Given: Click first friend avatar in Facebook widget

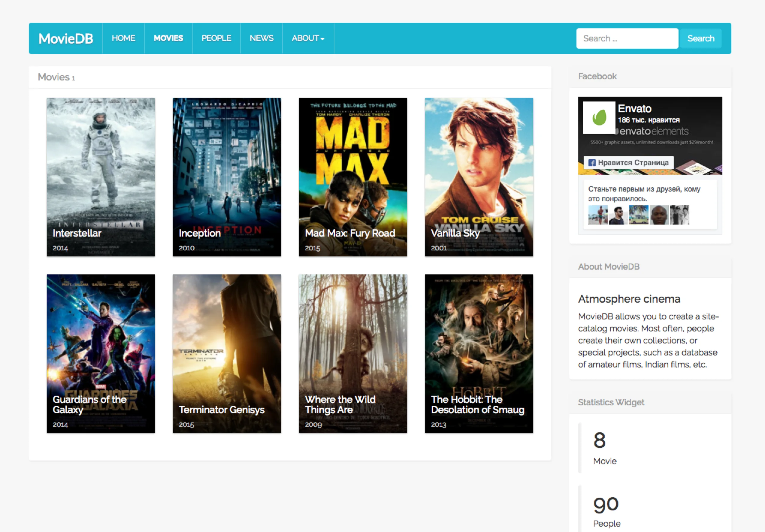Looking at the screenshot, I should 598,215.
